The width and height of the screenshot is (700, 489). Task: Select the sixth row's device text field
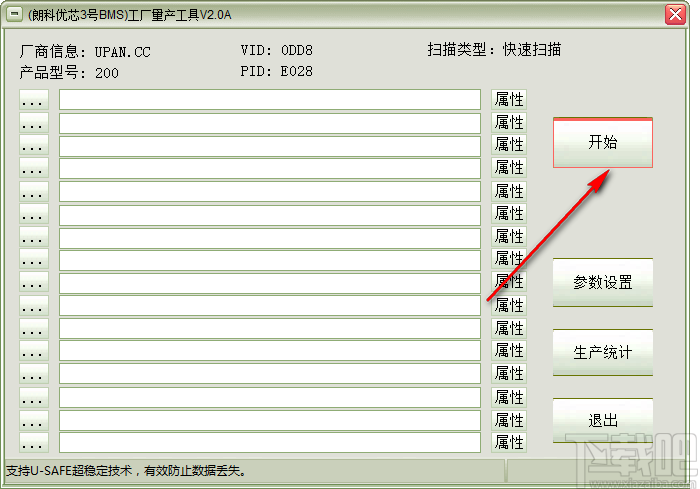pos(270,215)
